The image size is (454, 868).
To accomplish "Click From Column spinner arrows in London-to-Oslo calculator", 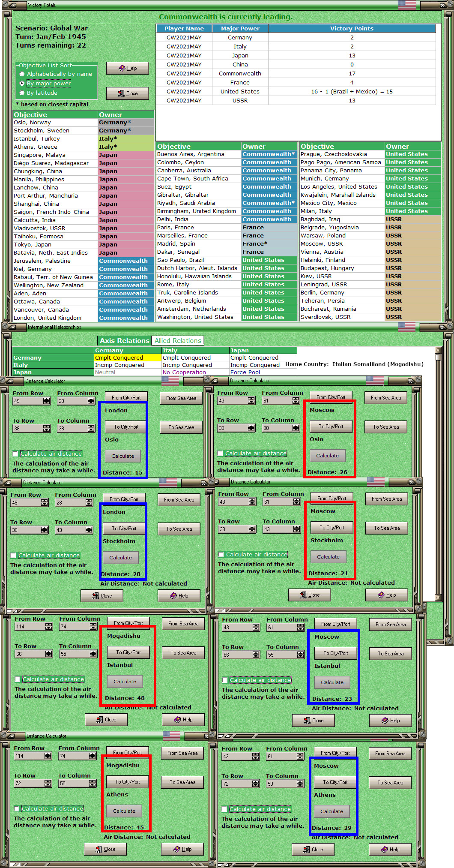I will click(91, 401).
